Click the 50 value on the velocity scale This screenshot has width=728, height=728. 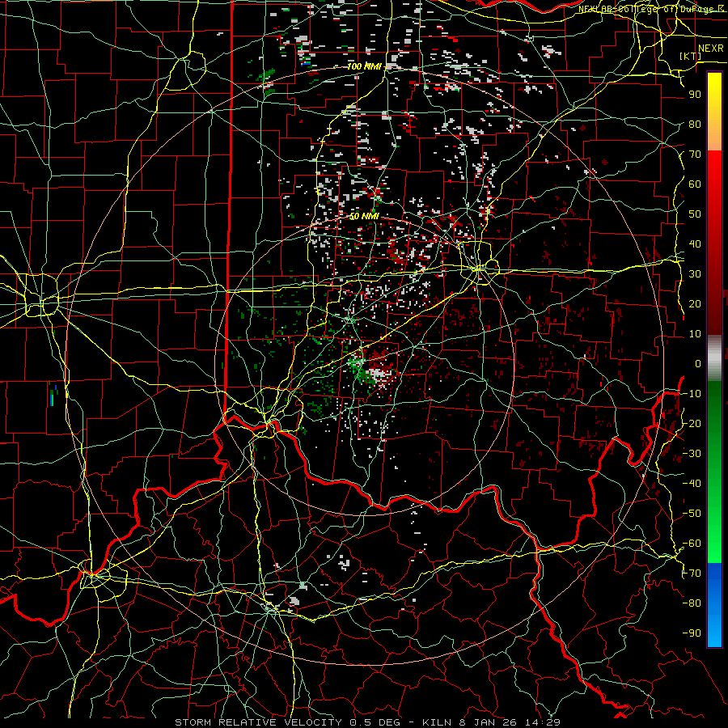point(695,214)
